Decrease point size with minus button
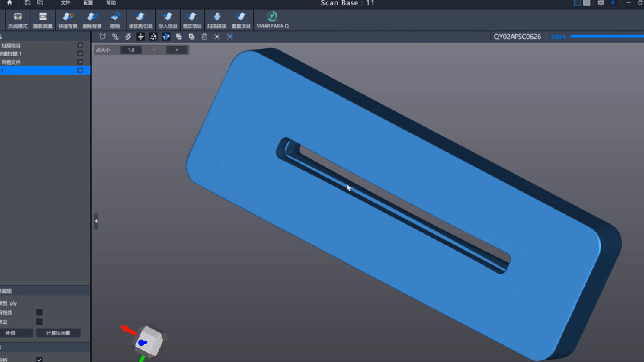 153,50
